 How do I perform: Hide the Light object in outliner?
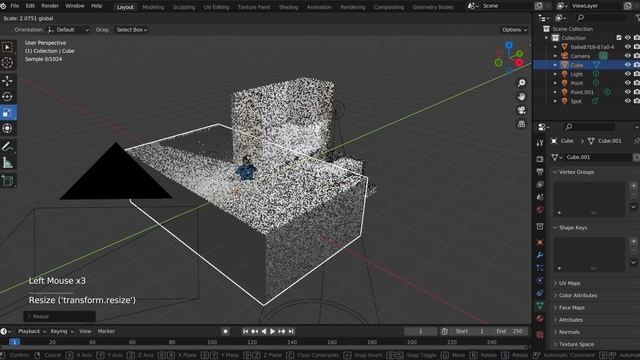(628, 74)
